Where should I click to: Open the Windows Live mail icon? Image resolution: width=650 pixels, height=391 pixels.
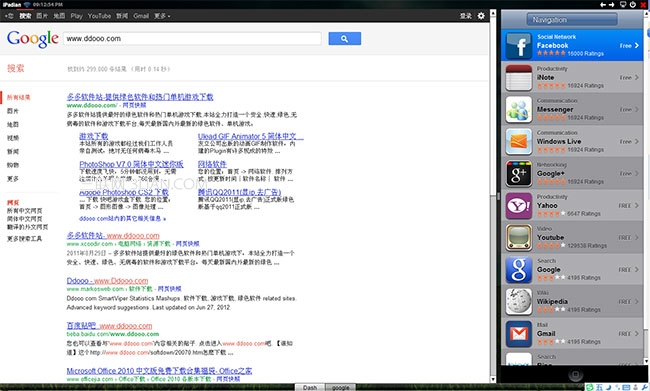[x=518, y=141]
